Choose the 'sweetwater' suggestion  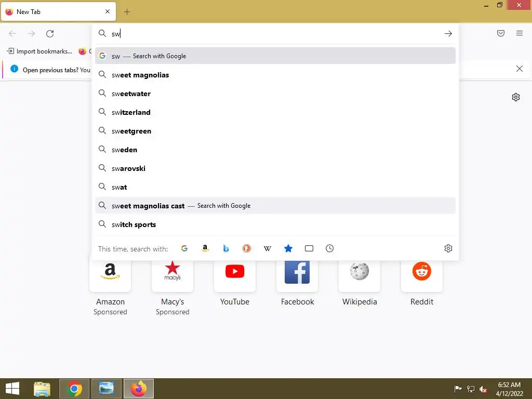coord(275,94)
